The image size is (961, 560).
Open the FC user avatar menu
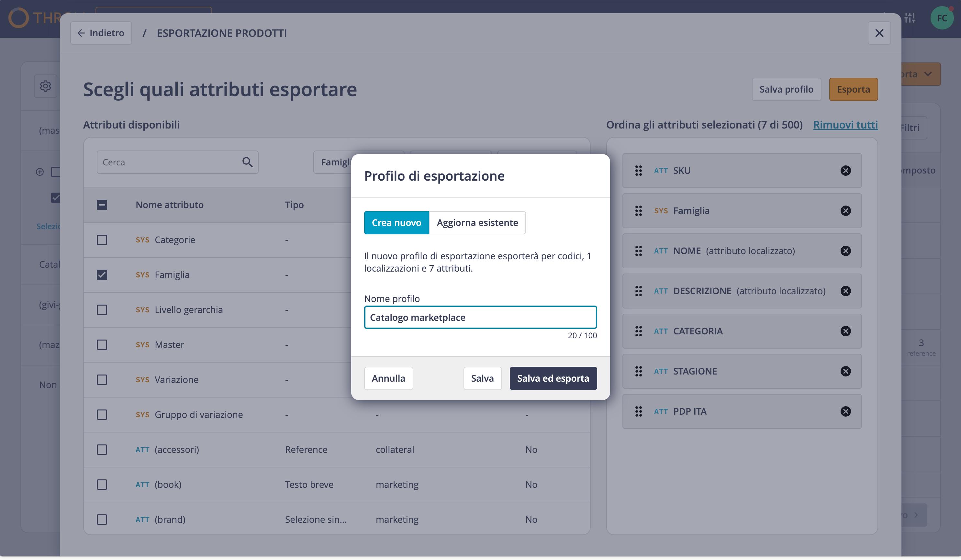pyautogui.click(x=942, y=18)
